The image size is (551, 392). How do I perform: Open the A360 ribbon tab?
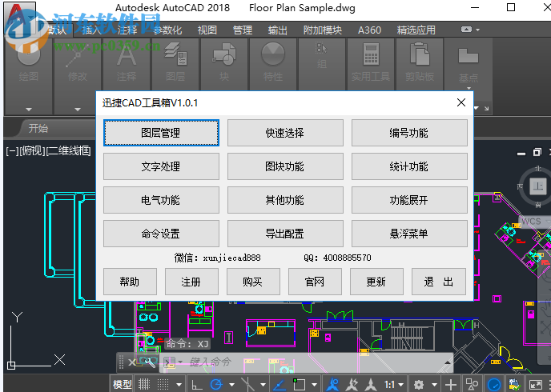pos(369,30)
